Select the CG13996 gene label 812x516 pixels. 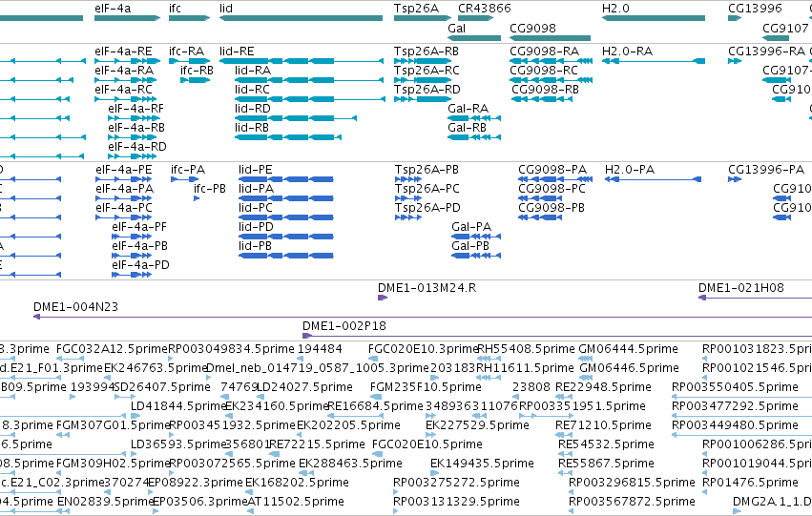click(x=755, y=9)
